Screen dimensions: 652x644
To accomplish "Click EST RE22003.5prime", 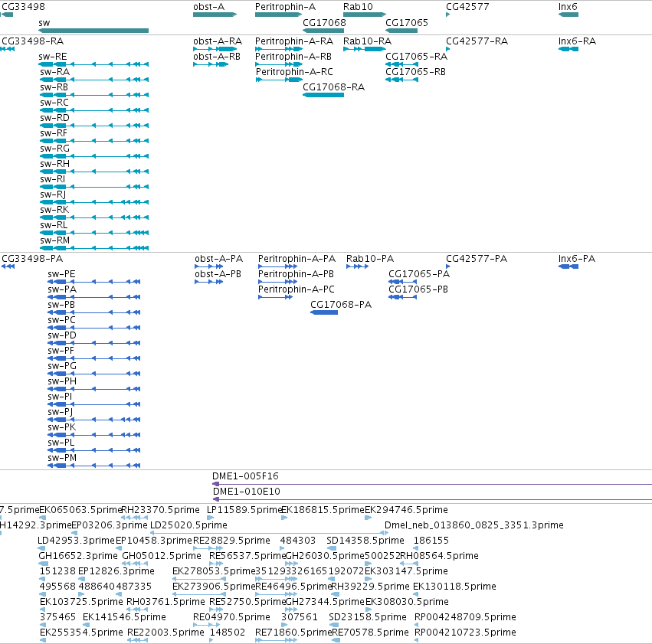I will 166,632.
